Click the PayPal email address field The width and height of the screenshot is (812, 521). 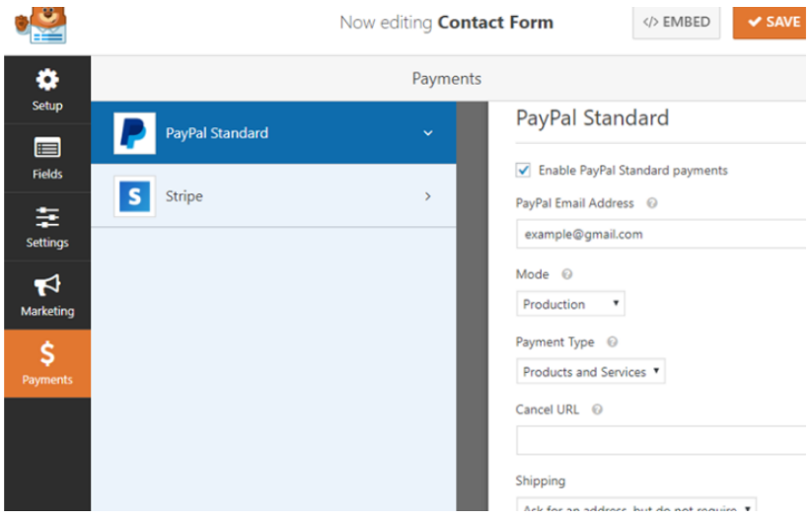coord(661,234)
